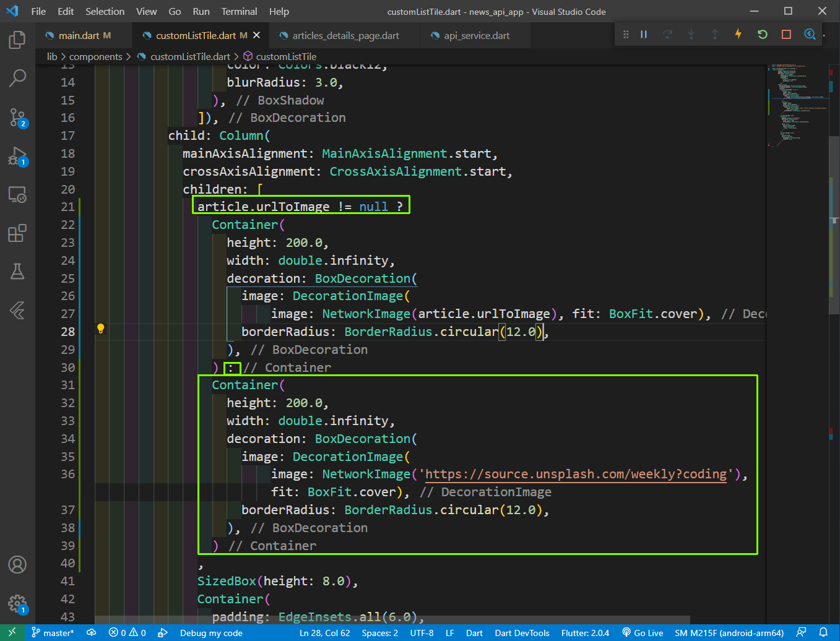This screenshot has height=641, width=840.
Task: Click the feedback icon in status bar
Action: [x=801, y=632]
